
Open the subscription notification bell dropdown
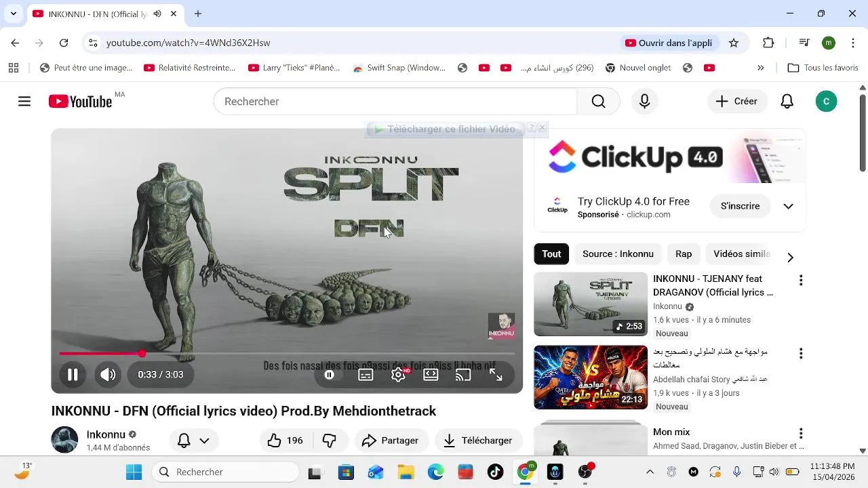[193, 441]
